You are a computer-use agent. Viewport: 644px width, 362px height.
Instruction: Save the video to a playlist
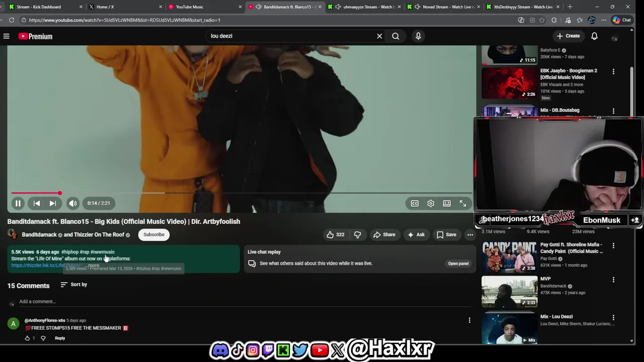447,235
